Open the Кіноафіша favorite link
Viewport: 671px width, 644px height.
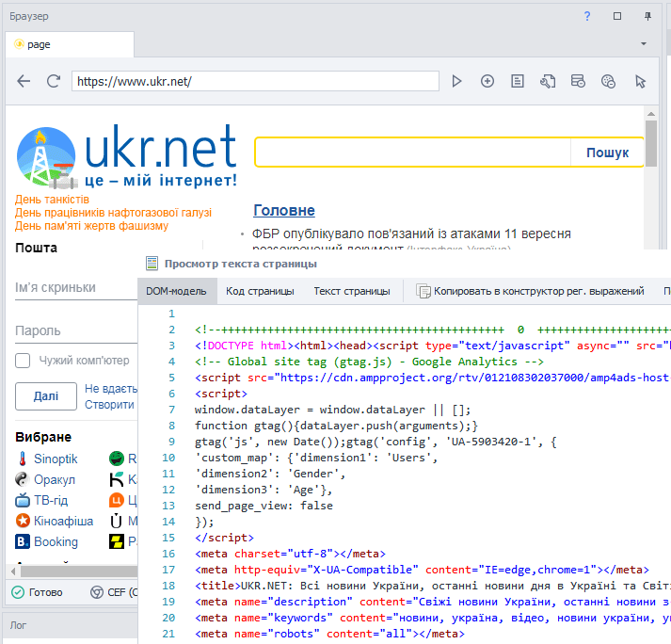coord(63,521)
